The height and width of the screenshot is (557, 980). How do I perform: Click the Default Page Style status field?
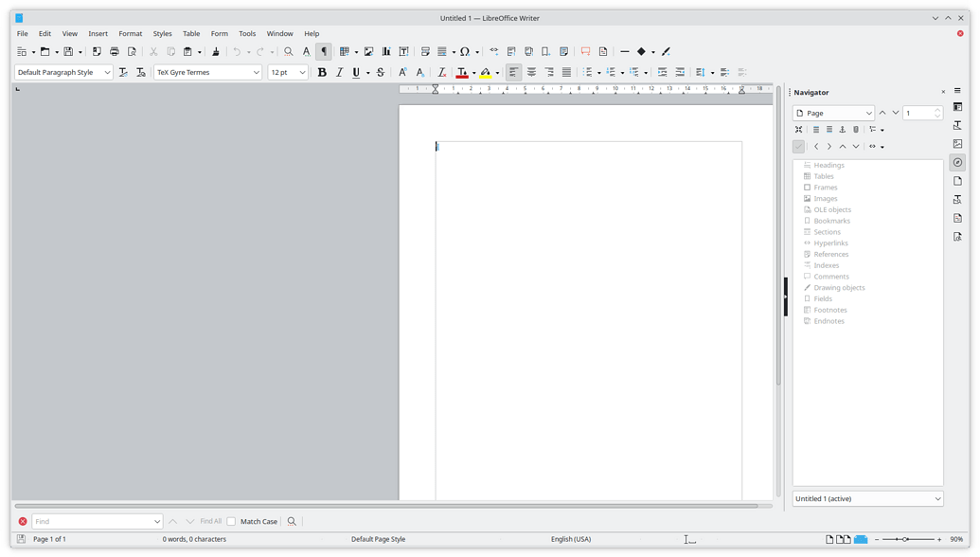pos(378,539)
